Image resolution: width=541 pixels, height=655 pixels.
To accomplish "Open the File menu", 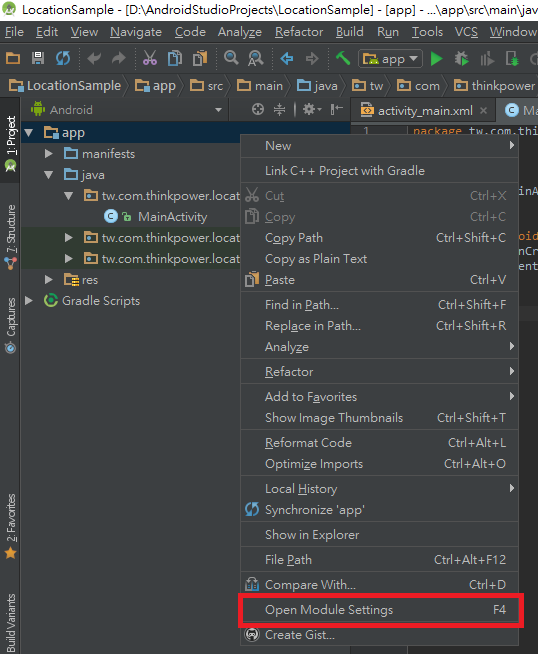I will 14,32.
